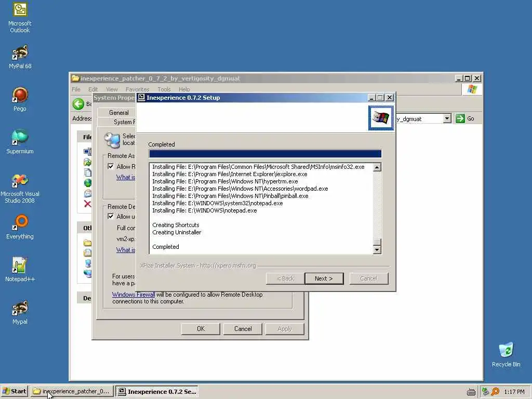Screen dimensions: 532x399
Task: Click the green Back arrow in Explorer
Action: [x=78, y=104]
